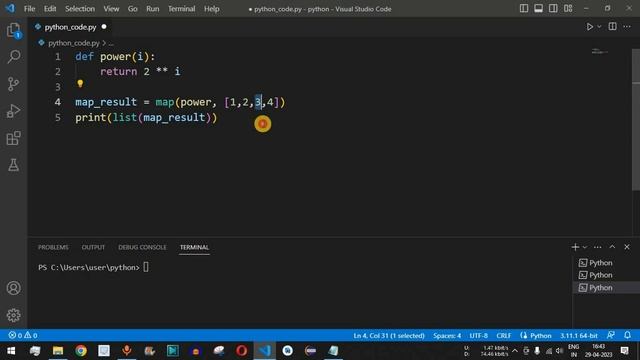Select the third highlighted Python terminal
This screenshot has width=640, height=360.
(606, 288)
